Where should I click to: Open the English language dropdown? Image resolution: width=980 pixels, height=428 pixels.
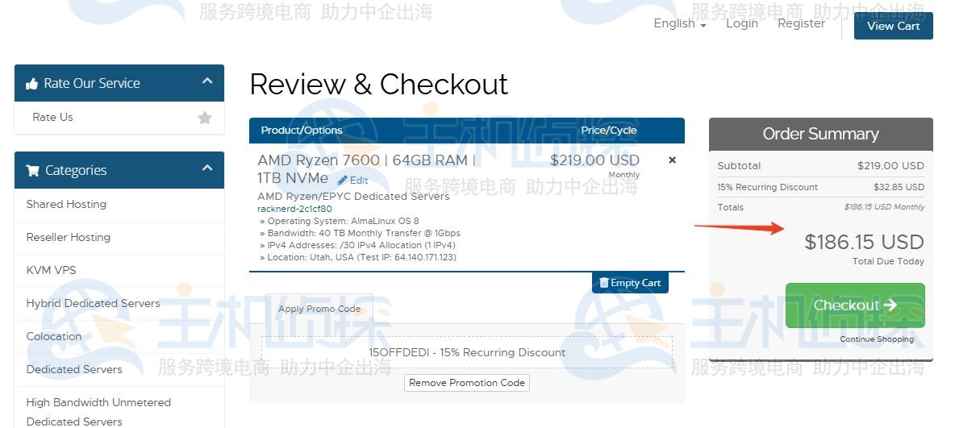tap(680, 23)
